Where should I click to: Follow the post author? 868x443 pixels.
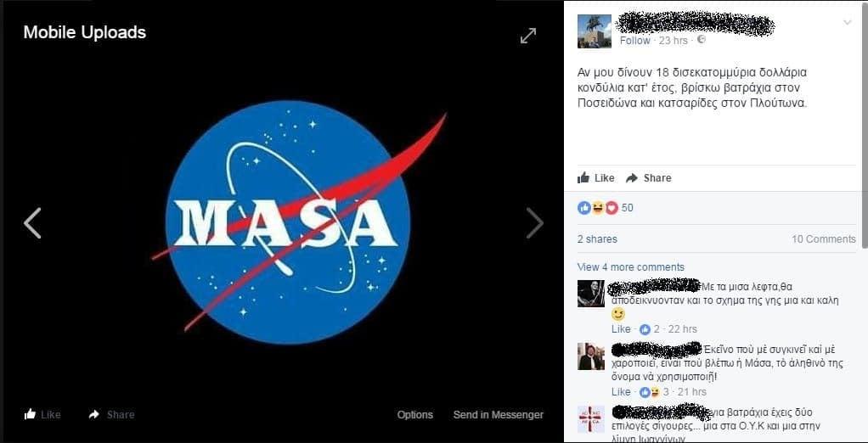tap(635, 41)
